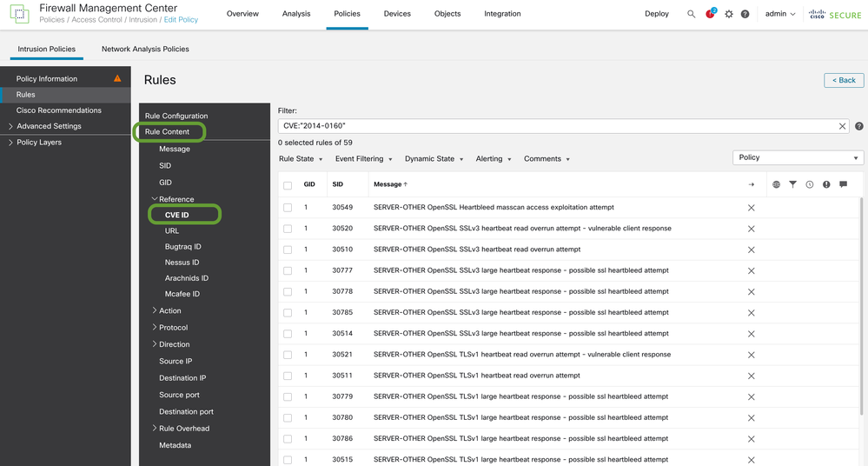Switch to Network Analysis Policies tab

pos(145,49)
